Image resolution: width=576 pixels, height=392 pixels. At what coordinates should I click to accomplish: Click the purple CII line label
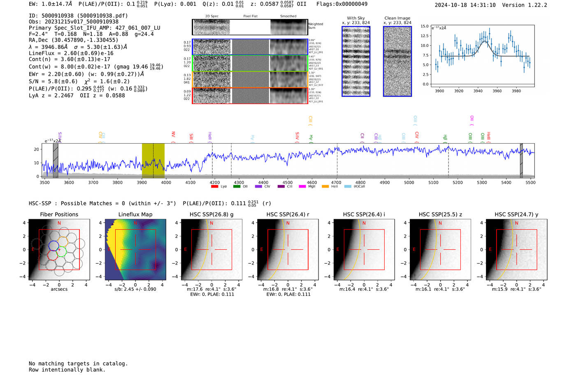[x=362, y=138]
